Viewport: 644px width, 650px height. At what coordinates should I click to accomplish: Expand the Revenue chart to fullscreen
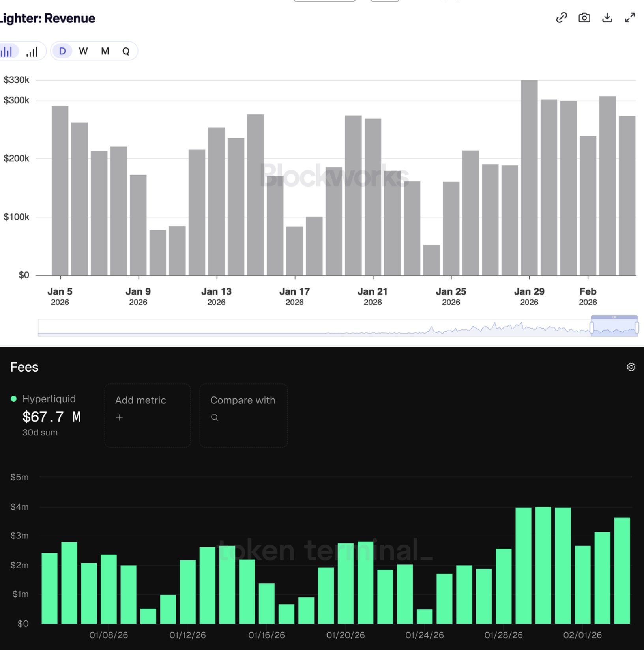click(x=630, y=18)
